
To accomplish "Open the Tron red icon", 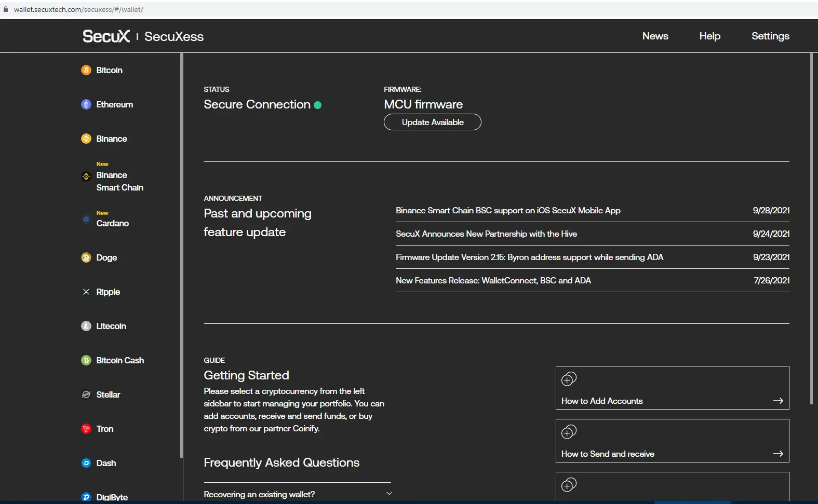I will [86, 429].
